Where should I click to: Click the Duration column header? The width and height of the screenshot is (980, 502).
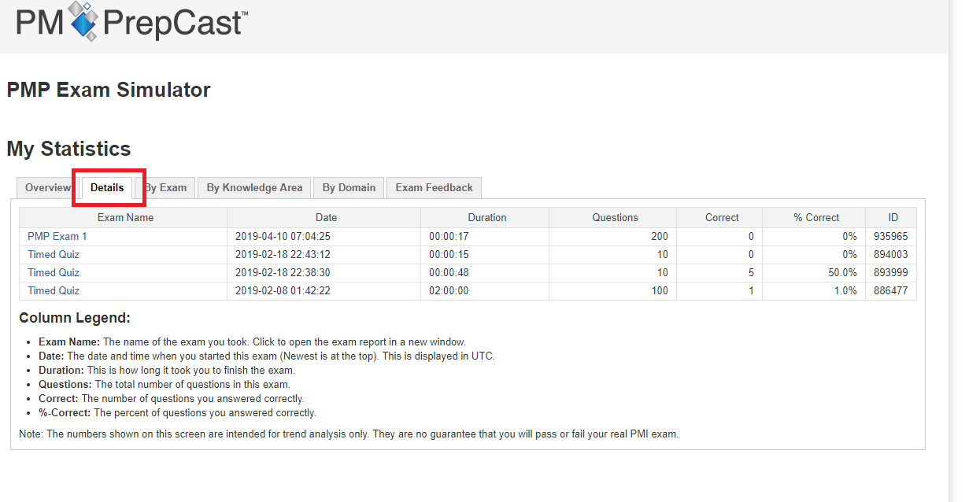(487, 218)
